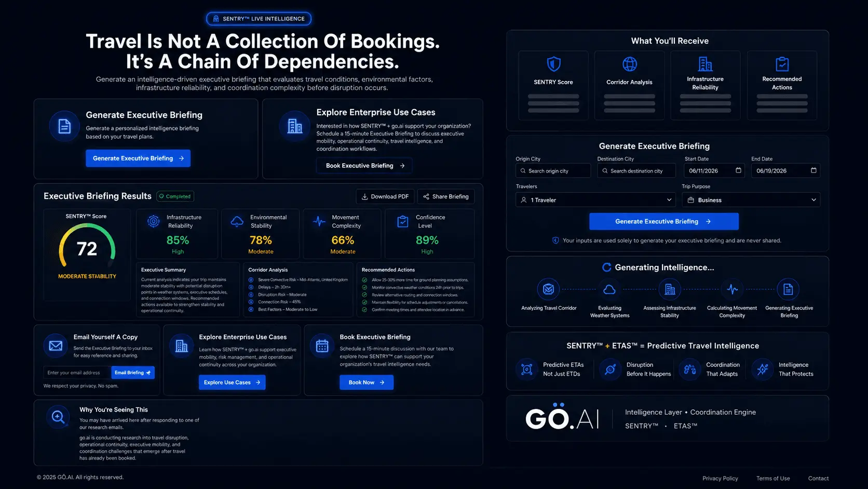Open the Start Date calendar picker icon

click(x=738, y=170)
